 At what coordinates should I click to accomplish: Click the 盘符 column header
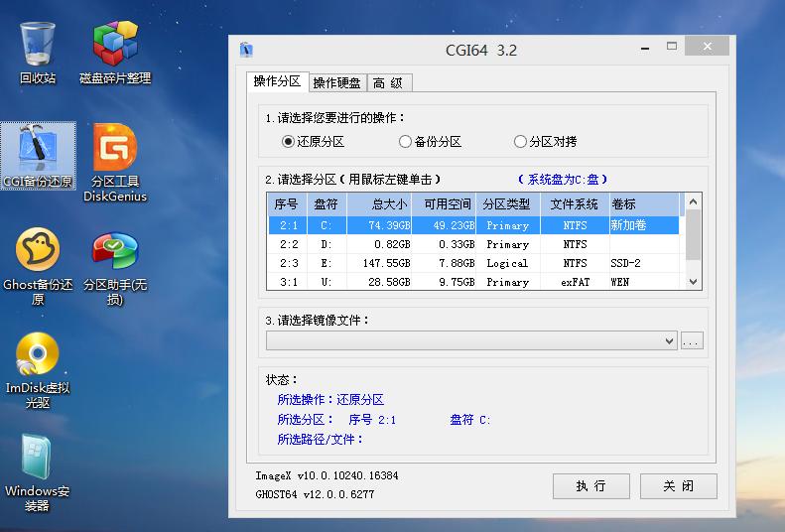coord(327,204)
